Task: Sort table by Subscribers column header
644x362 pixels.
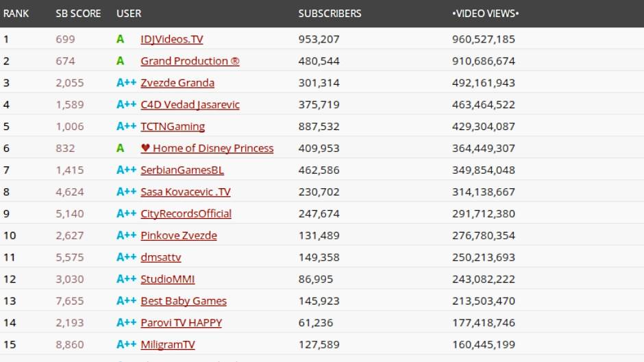Action: (330, 14)
